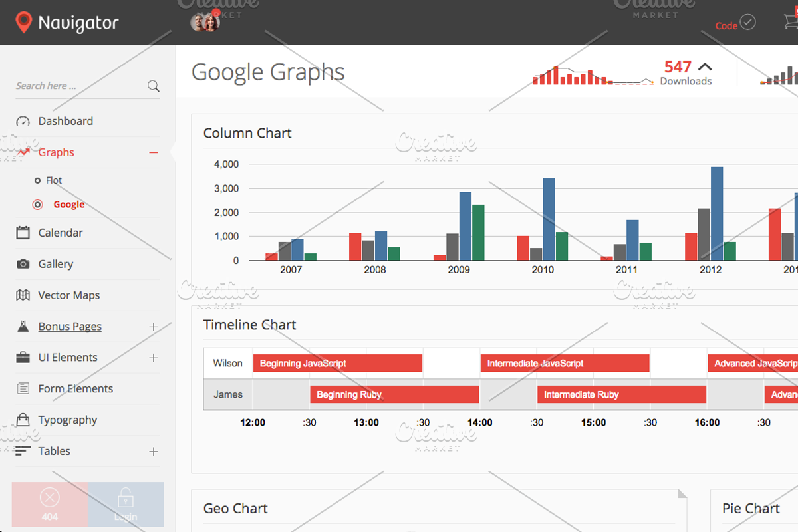Click the Navigator brand title
This screenshot has width=798, height=532.
pos(78,23)
